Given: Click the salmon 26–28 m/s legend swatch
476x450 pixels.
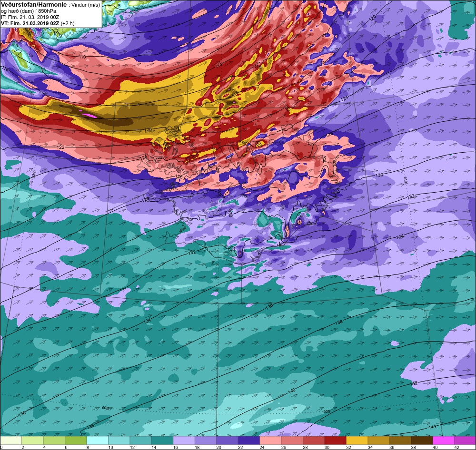Looking at the screenshot, I should (292, 440).
